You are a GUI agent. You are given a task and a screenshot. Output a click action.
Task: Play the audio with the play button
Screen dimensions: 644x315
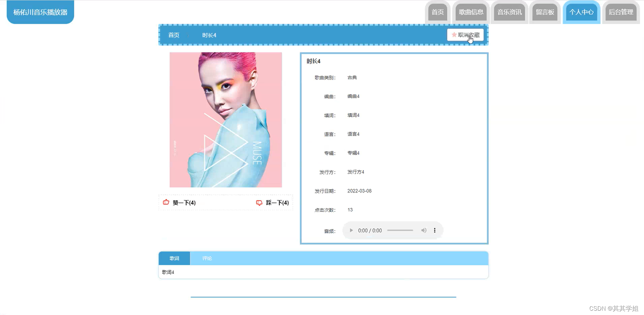point(351,230)
